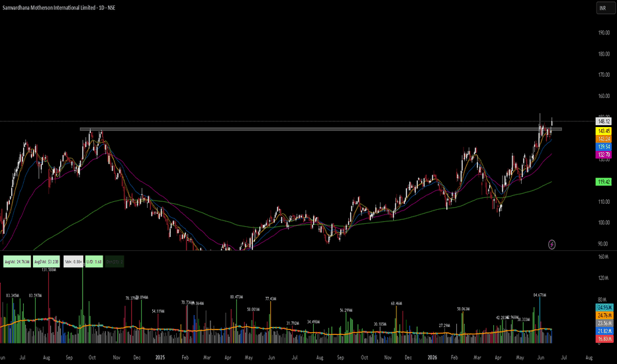Click the Avg$Vol $3.23B label
Viewport: 617px width, 364px height.
pyautogui.click(x=46, y=261)
